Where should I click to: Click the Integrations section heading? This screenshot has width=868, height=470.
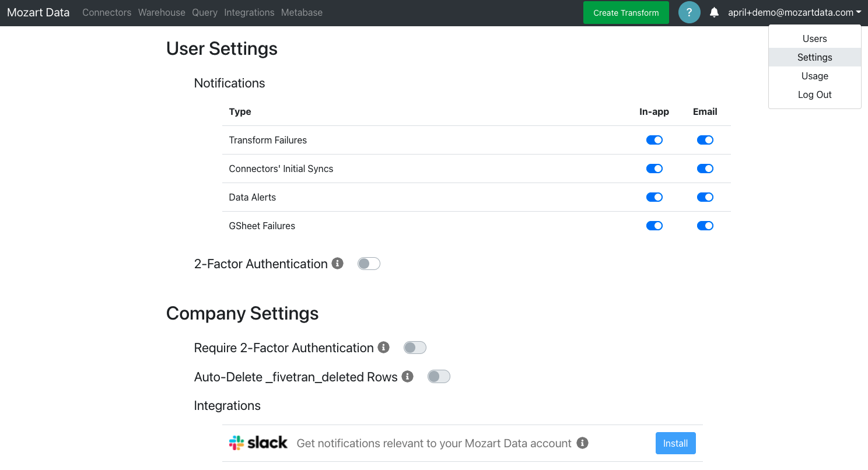[227, 405]
